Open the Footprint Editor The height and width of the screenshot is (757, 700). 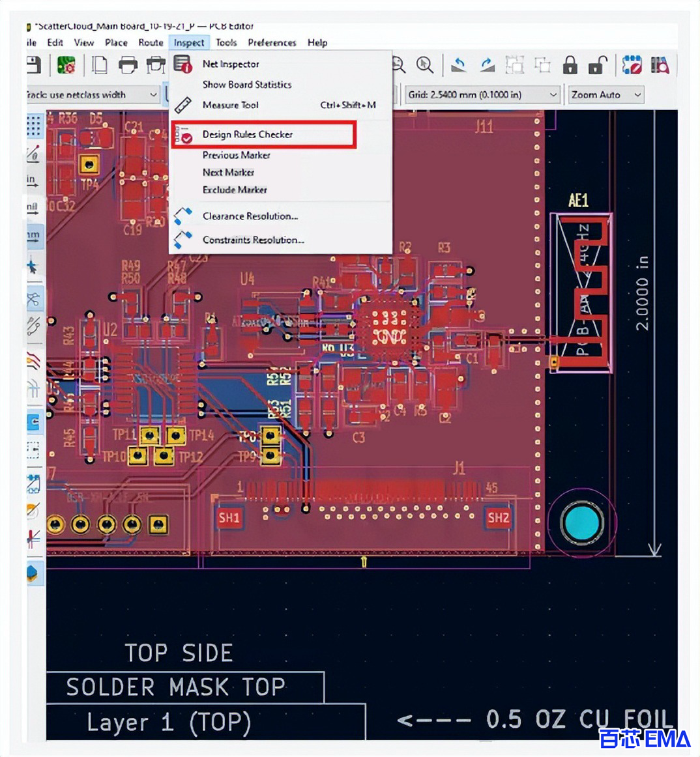tap(632, 64)
